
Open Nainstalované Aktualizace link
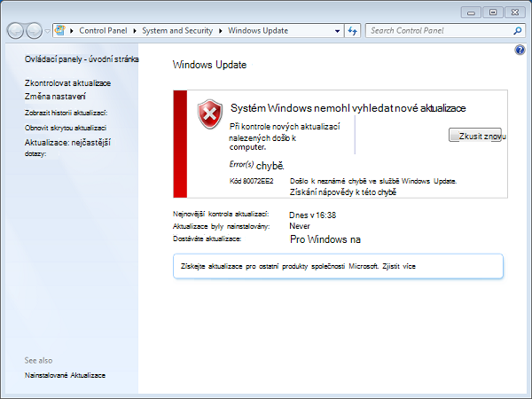65,375
